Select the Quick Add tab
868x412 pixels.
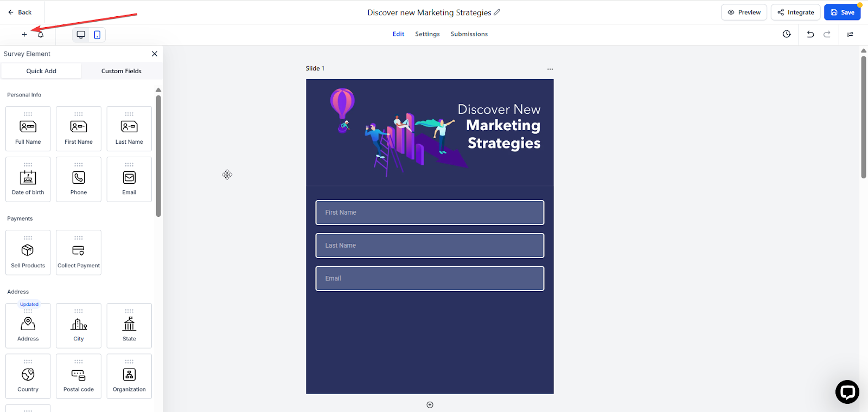tap(41, 71)
